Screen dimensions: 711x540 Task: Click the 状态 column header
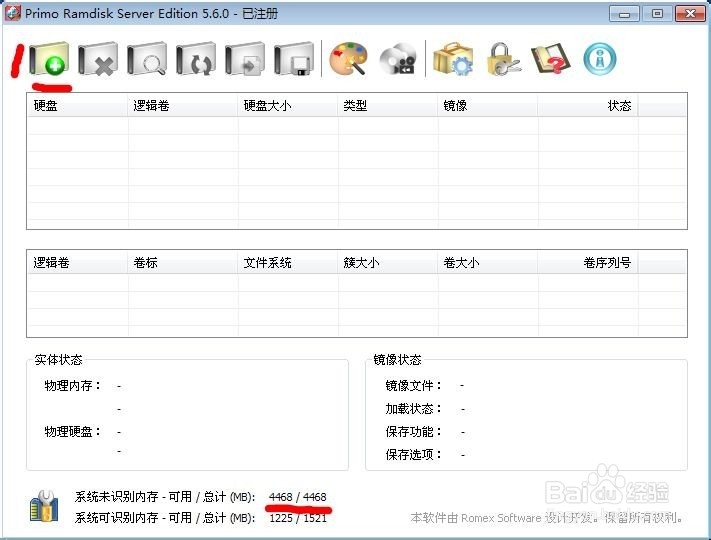(588, 106)
